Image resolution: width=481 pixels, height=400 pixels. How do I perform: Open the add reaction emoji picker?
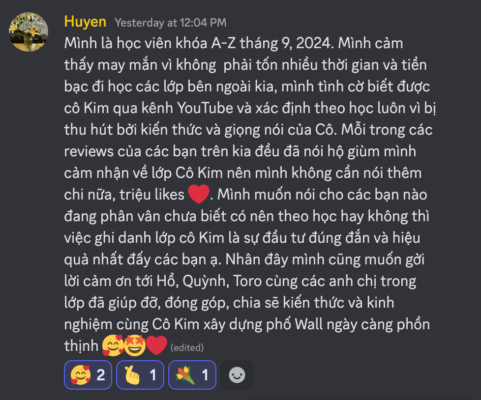(237, 375)
